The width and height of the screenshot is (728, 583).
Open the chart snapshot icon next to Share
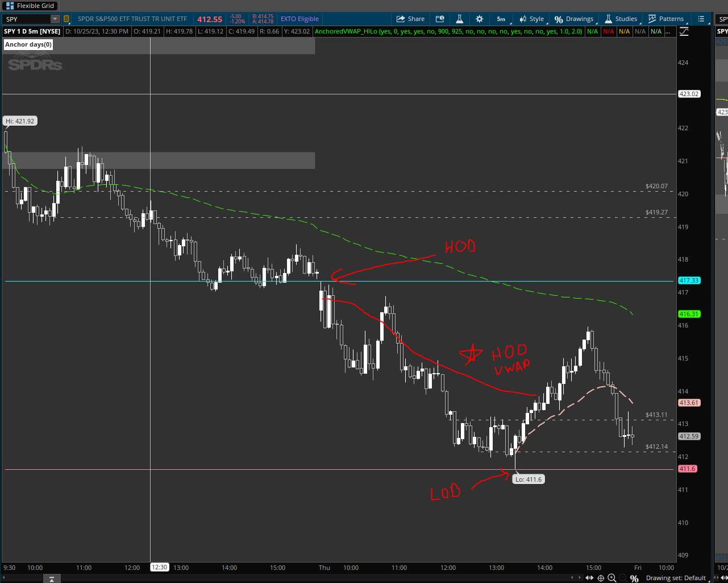(x=440, y=19)
